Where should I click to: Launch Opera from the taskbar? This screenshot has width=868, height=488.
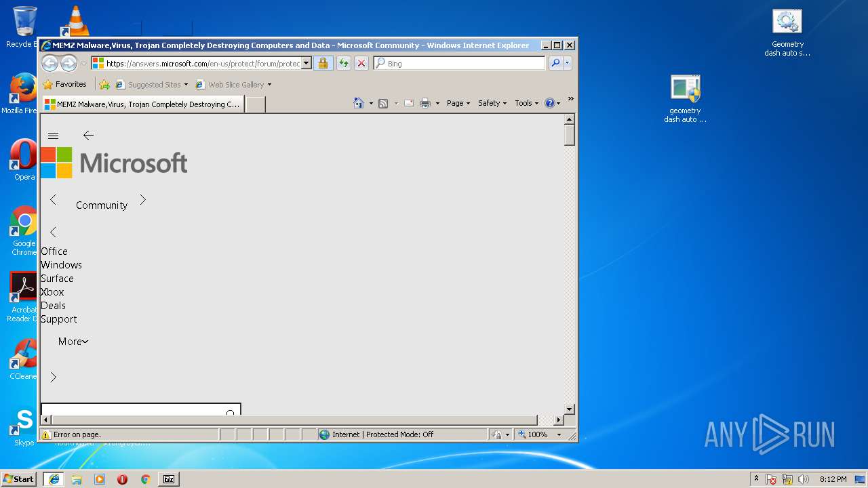[122, 479]
